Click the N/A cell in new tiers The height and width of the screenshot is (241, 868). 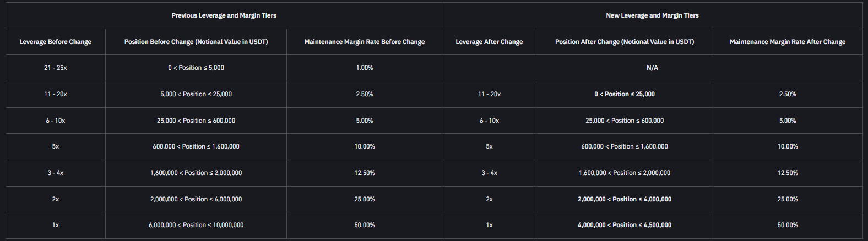[652, 68]
